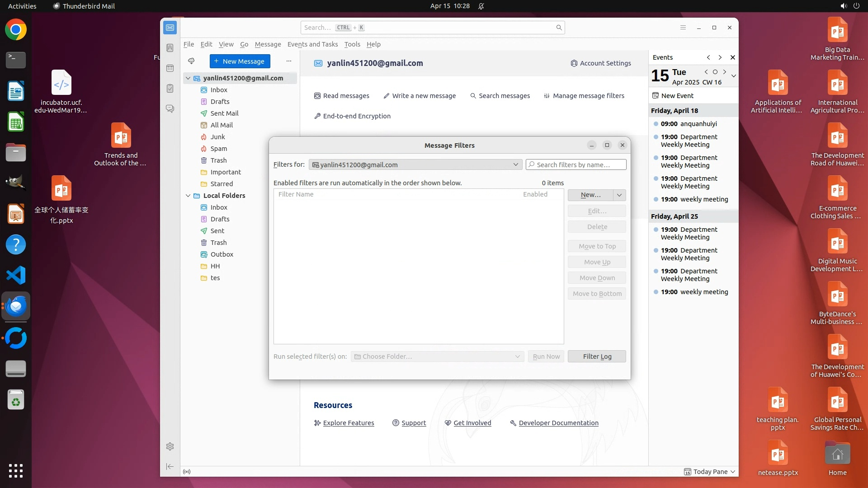This screenshot has height=488, width=868.
Task: Click the Get Messages cloud icon
Action: coord(191,61)
